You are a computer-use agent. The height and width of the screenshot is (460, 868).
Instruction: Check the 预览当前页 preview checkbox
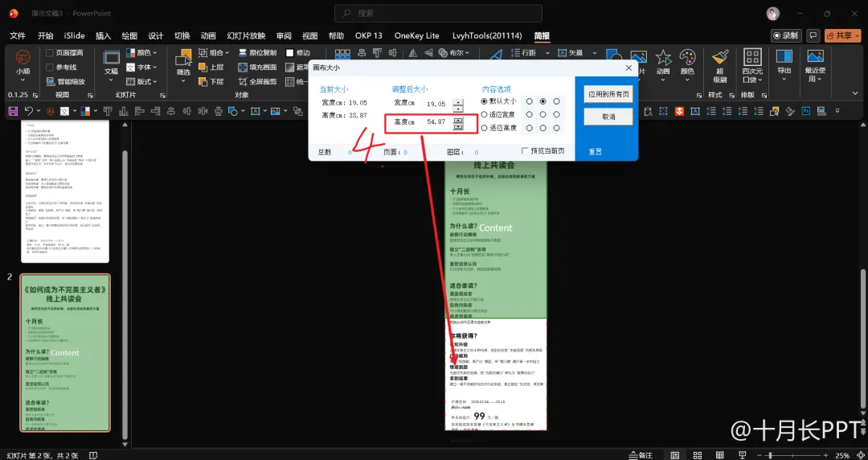pyautogui.click(x=526, y=150)
